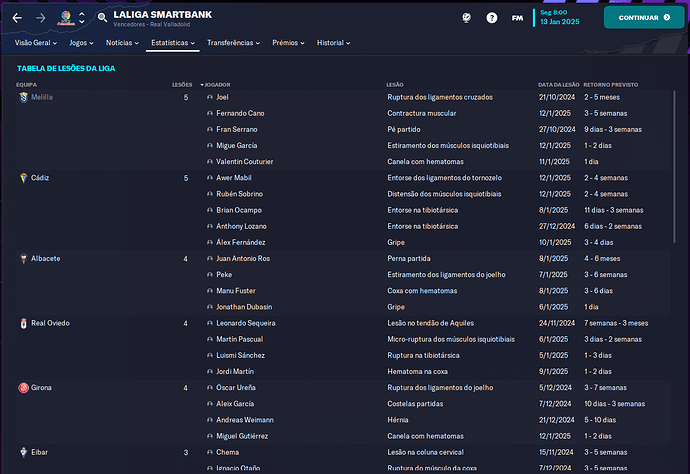690x474 pixels.
Task: Open the Melilla team link
Action: [x=42, y=97]
